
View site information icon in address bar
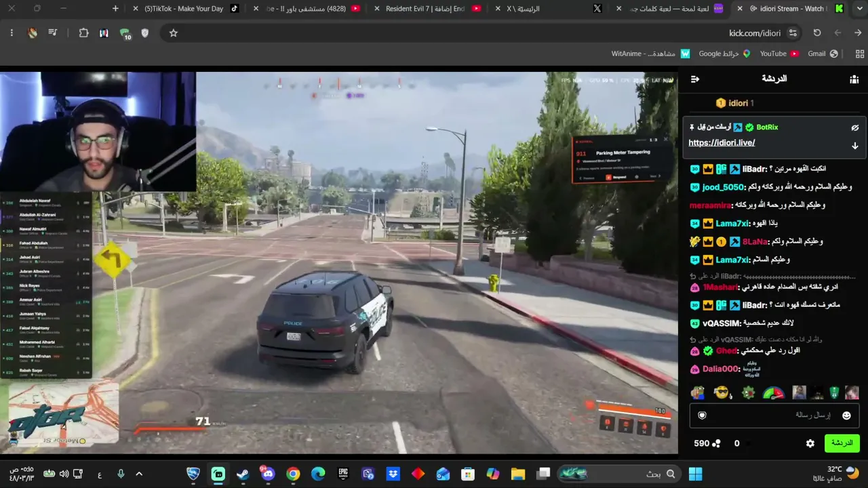793,33
